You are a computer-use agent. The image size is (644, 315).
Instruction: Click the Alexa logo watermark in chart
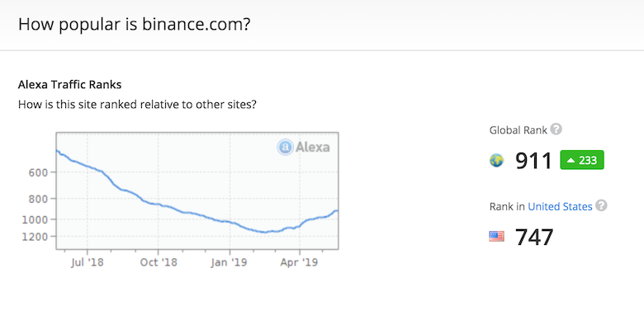click(x=304, y=147)
